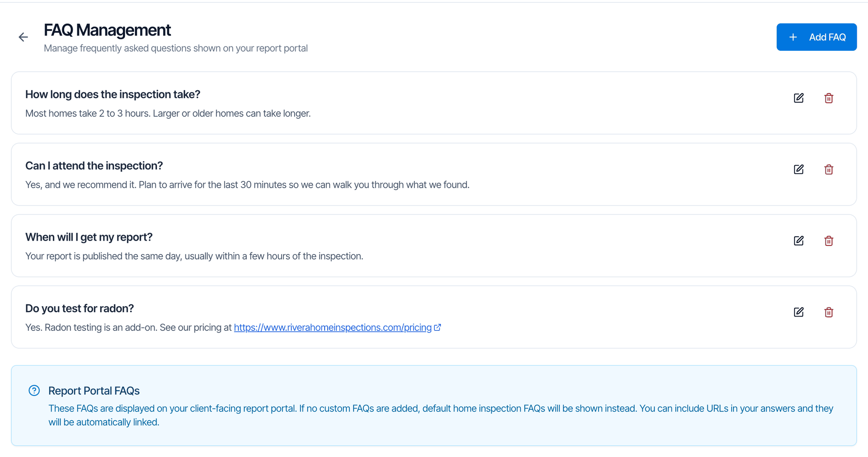Delete the 'Can I attend the inspection?' FAQ

pos(829,170)
